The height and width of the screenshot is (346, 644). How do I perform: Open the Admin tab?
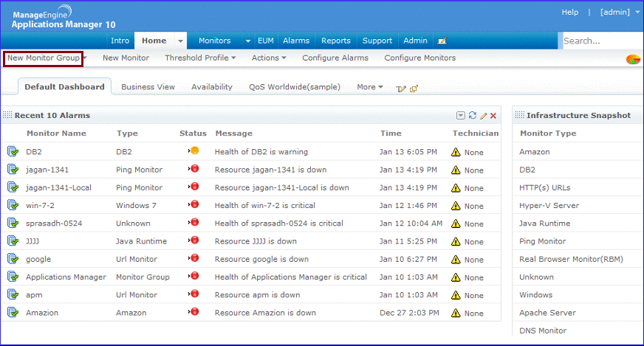point(415,41)
